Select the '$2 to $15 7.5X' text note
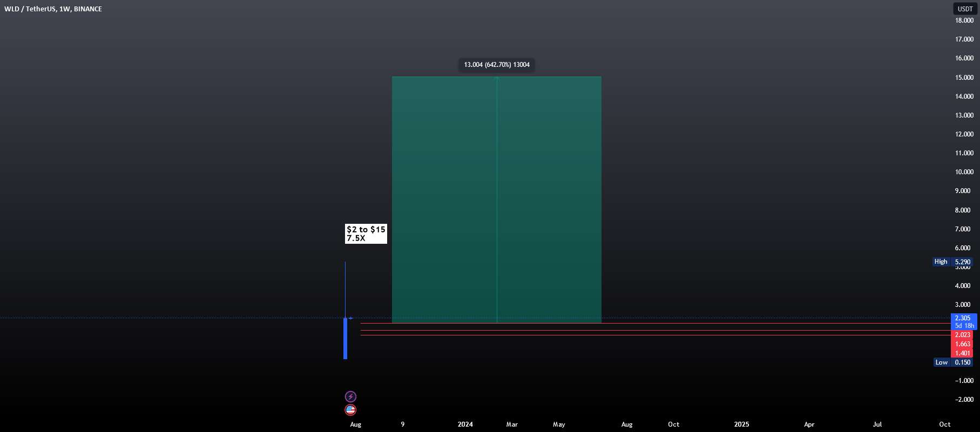Viewport: 980px width, 432px height. [x=366, y=234]
